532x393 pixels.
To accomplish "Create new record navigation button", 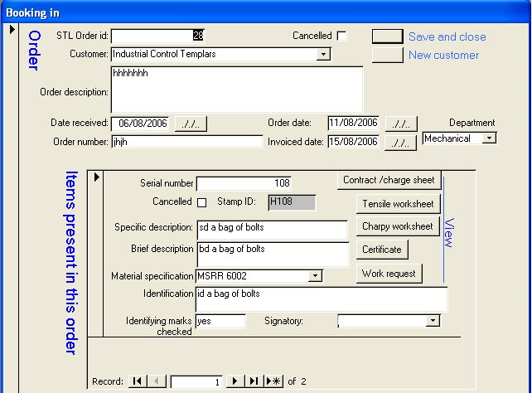I will pos(273,381).
